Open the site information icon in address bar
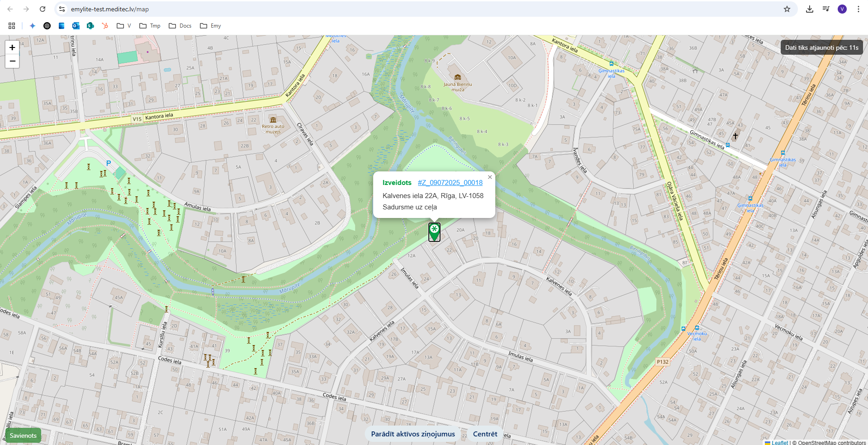868x445 pixels. coord(62,9)
